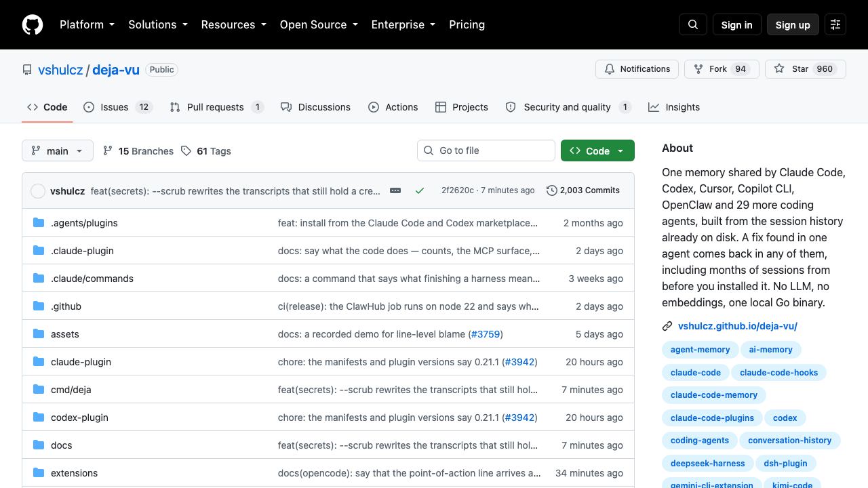Viewport: 868px width, 488px height.
Task: Click the folder icon for codex-plugin
Action: [x=39, y=417]
